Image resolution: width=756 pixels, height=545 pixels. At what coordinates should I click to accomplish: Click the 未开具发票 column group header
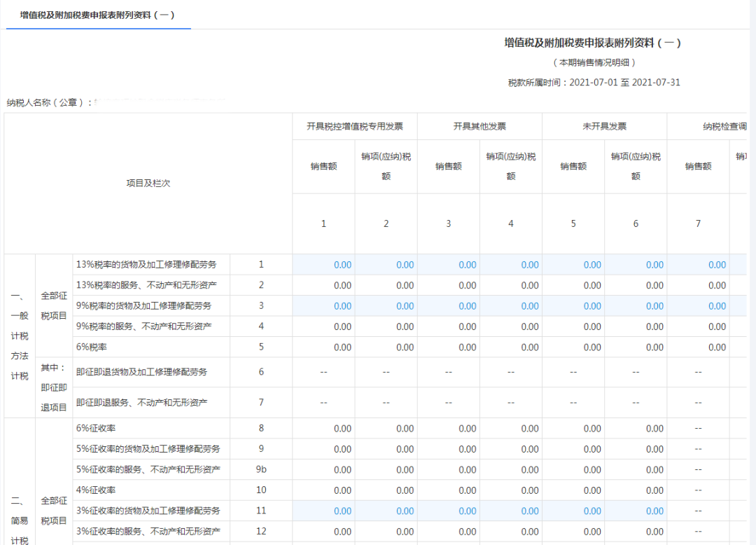(x=605, y=126)
